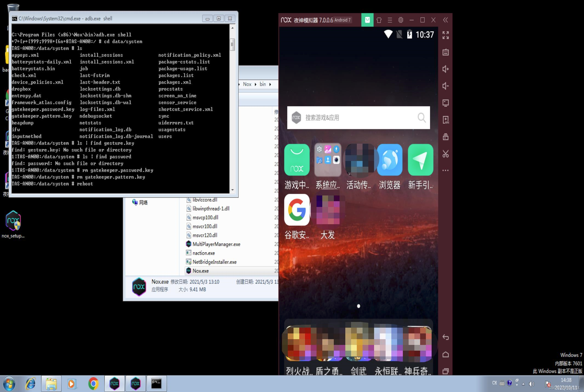Select Nox.exe in file list

click(x=201, y=271)
